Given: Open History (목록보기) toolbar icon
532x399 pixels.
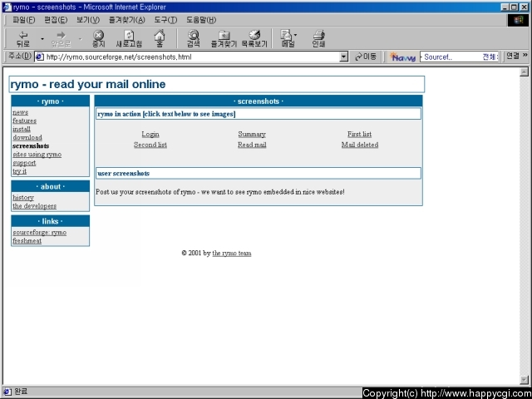Looking at the screenshot, I should point(254,39).
